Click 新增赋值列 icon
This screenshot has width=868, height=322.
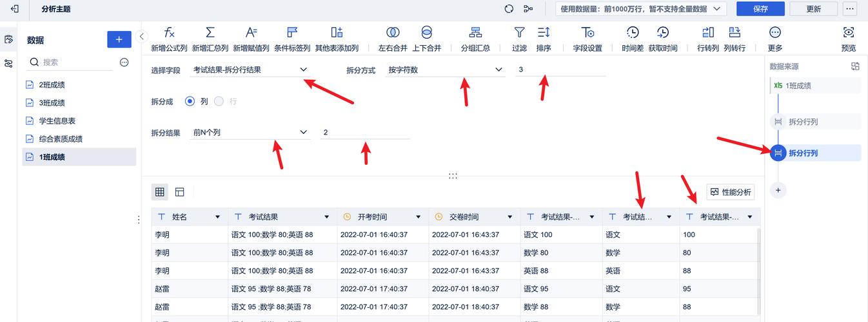click(x=252, y=32)
